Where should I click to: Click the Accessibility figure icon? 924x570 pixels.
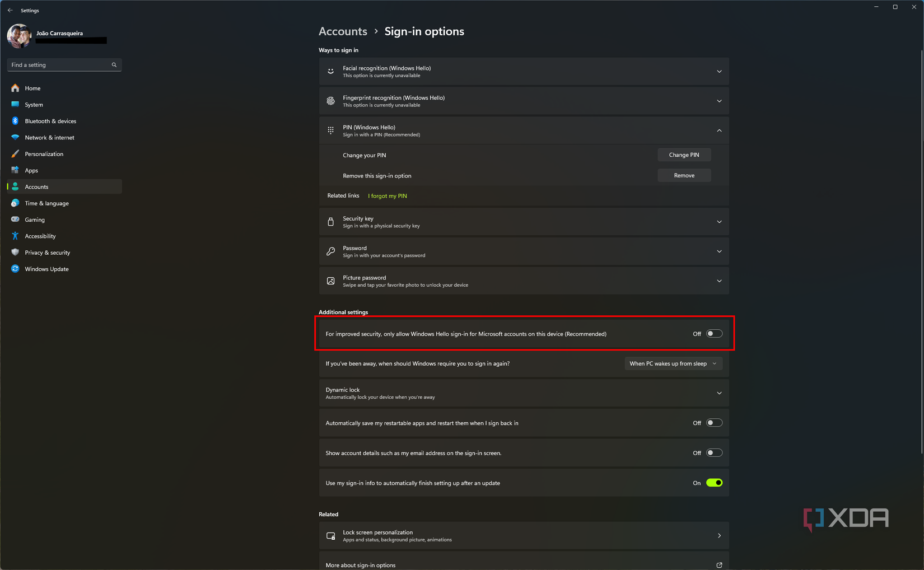pos(15,236)
